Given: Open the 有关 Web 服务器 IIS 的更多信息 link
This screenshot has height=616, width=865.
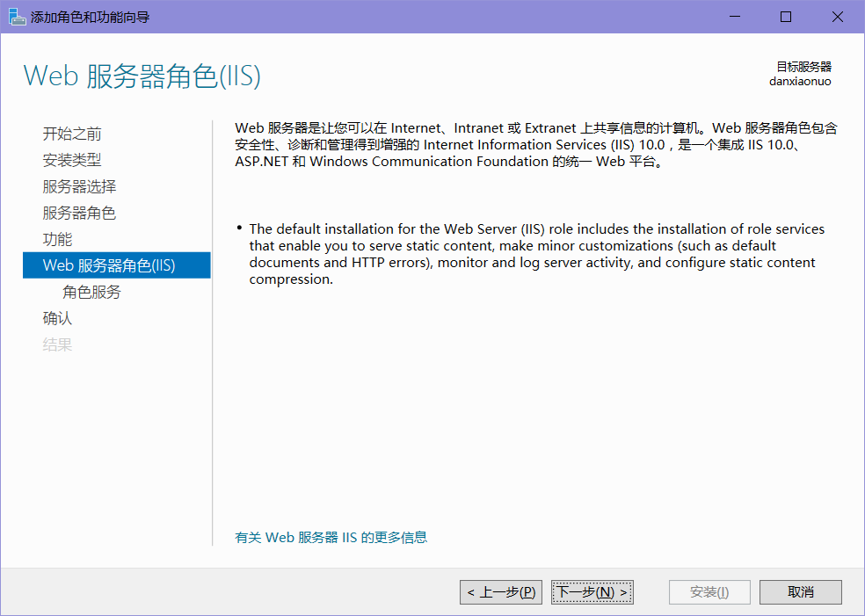Looking at the screenshot, I should 331,537.
